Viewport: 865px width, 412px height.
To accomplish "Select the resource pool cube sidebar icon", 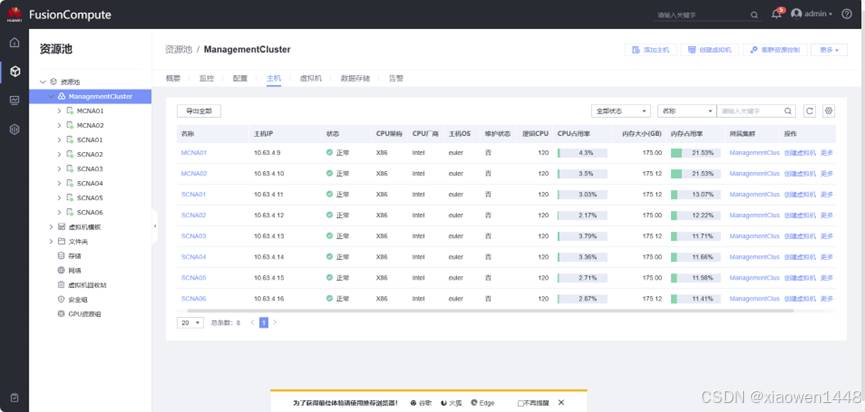I will pyautogui.click(x=14, y=72).
